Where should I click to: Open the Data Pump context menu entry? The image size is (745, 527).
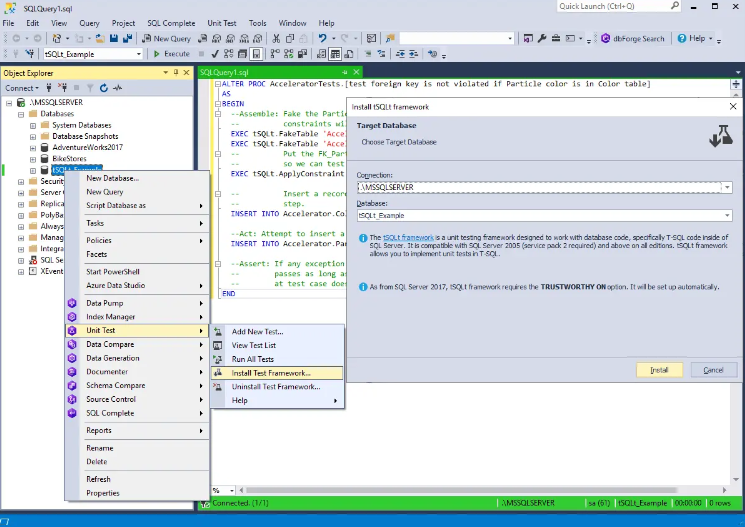click(x=137, y=303)
